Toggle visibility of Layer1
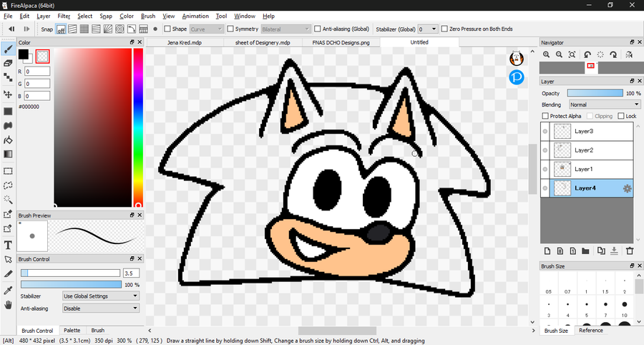 pyautogui.click(x=545, y=169)
